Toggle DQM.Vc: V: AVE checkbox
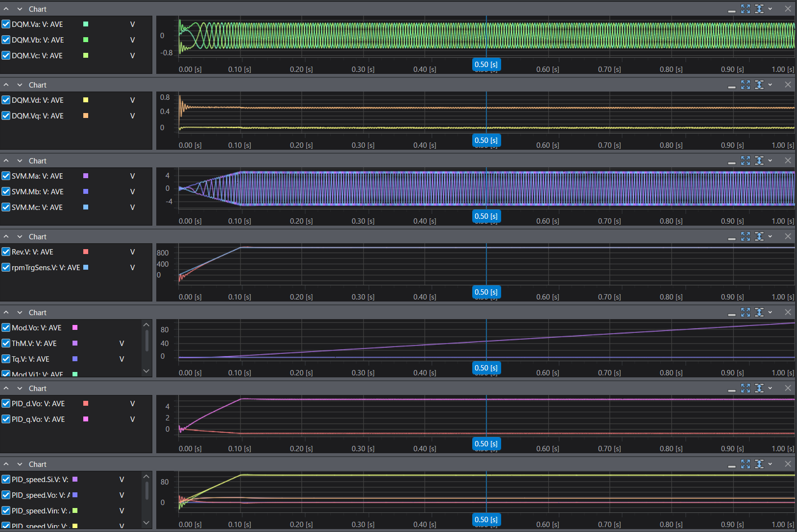This screenshot has height=532, width=797. coord(6,55)
